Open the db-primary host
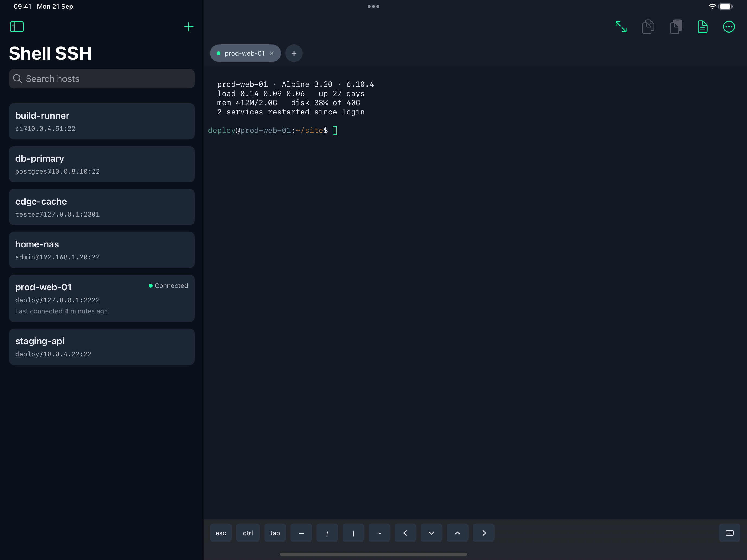Image resolution: width=747 pixels, height=560 pixels. (x=102, y=164)
